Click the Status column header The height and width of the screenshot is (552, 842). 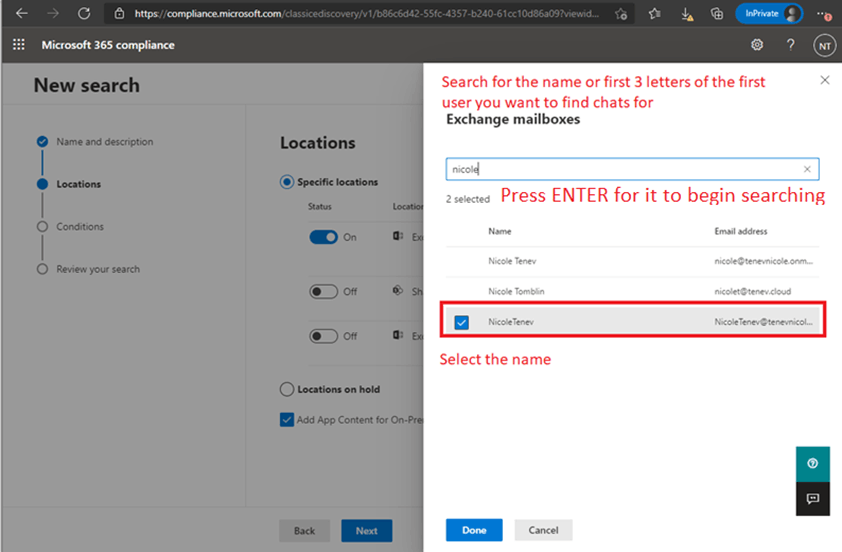point(320,207)
